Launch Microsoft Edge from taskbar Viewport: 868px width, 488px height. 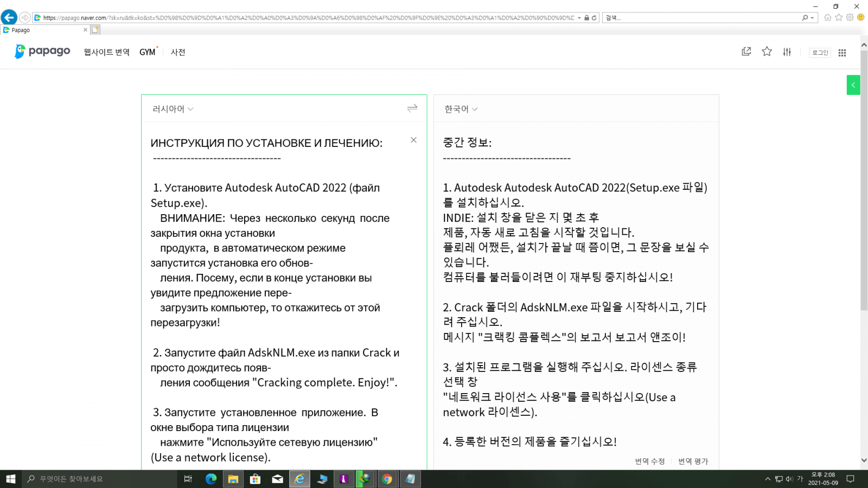(x=211, y=479)
